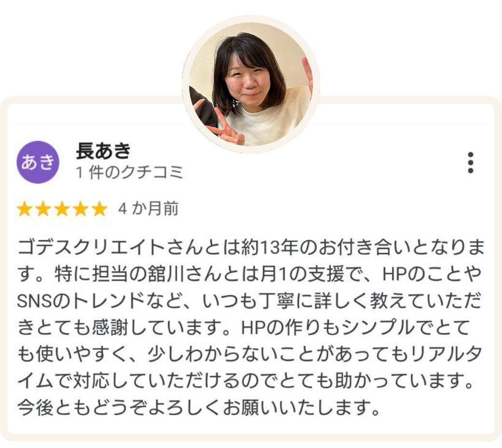Image resolution: width=502 pixels, height=448 pixels.
Task: Select the fourth rating star
Action: (81, 209)
